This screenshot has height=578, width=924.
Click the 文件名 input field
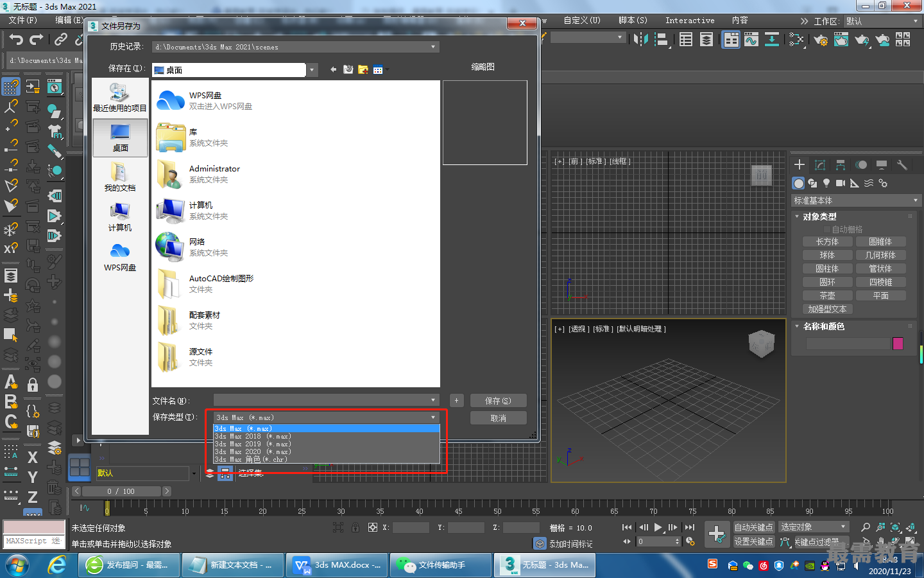321,400
